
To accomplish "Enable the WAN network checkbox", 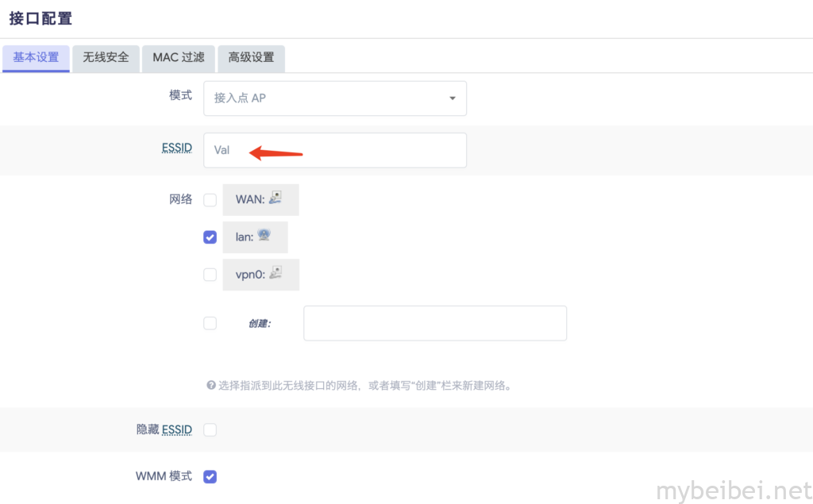I will [x=210, y=200].
